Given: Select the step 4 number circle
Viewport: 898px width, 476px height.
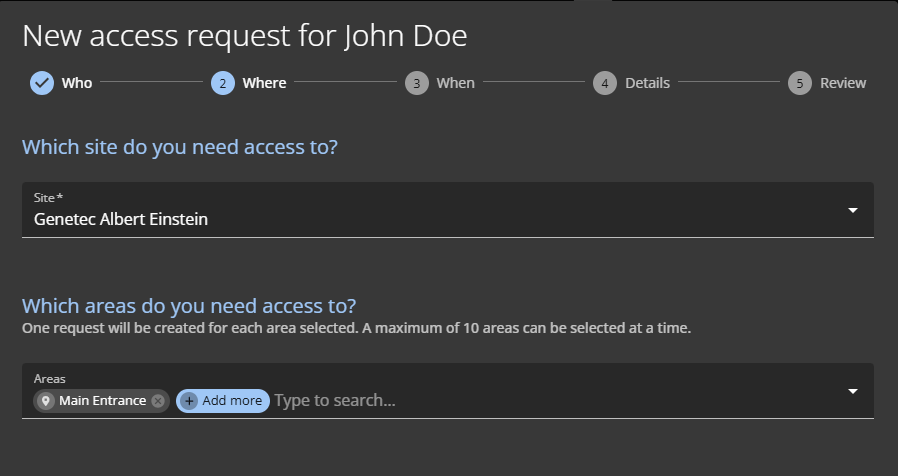Looking at the screenshot, I should 604,83.
